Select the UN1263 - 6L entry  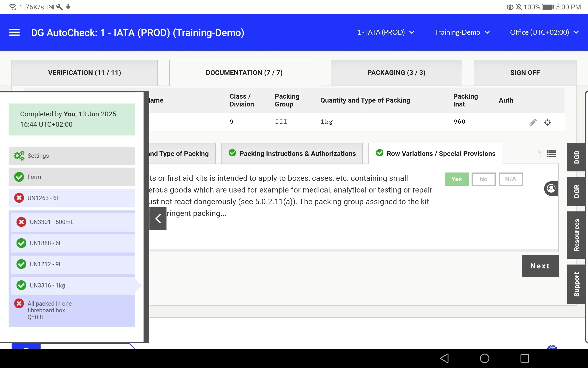click(x=72, y=198)
